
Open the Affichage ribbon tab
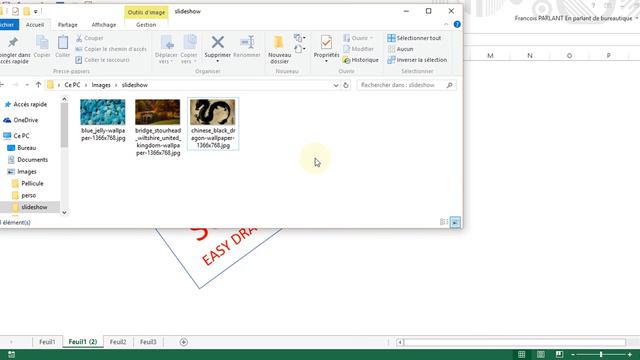click(x=104, y=25)
